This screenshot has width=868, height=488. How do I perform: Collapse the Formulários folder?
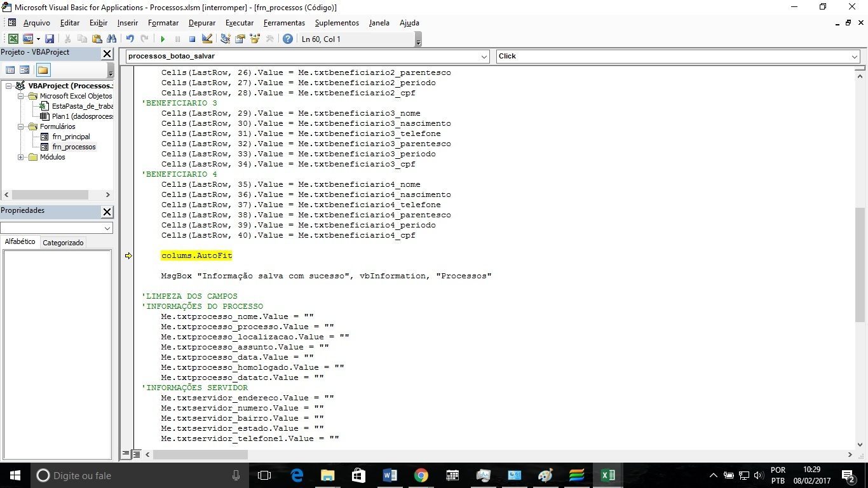pyautogui.click(x=21, y=126)
